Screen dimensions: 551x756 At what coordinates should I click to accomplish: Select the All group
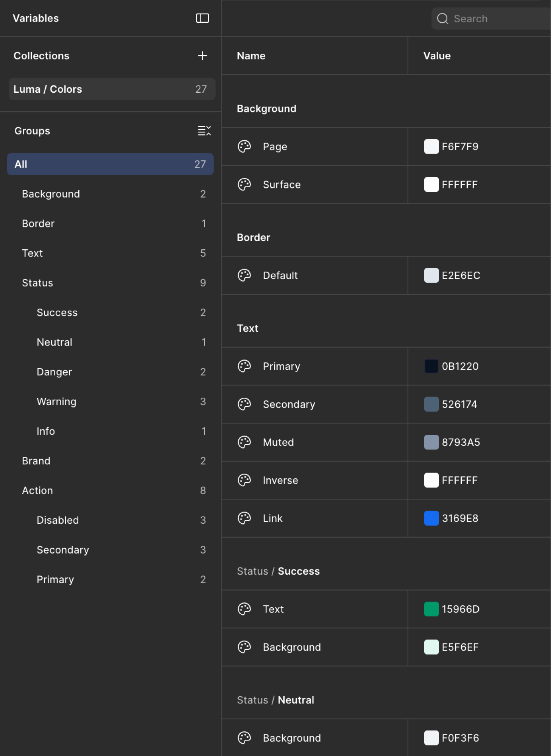click(110, 164)
